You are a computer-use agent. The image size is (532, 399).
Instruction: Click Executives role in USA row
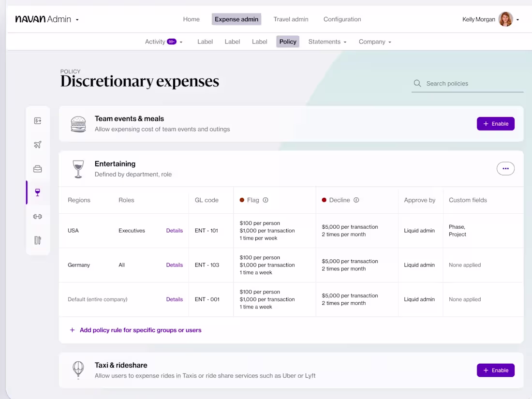[x=132, y=231]
